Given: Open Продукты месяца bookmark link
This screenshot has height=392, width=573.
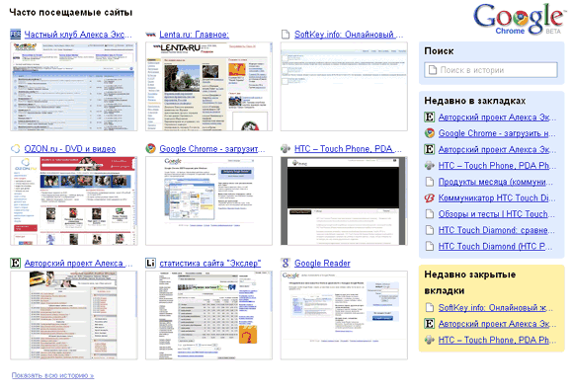Looking at the screenshot, I should (x=496, y=182).
